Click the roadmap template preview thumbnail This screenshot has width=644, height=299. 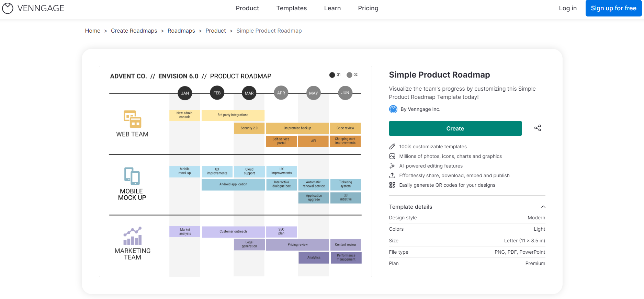pos(235,171)
